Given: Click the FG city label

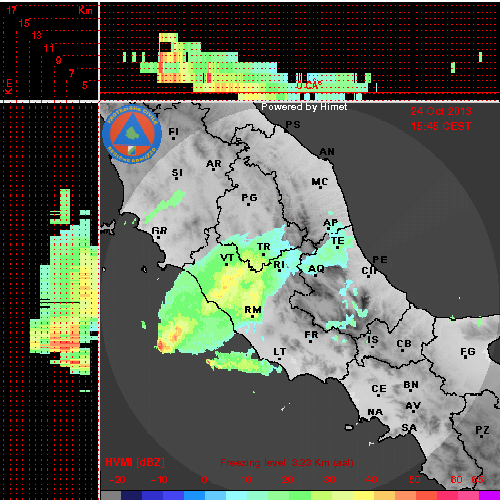Looking at the screenshot, I should (467, 353).
